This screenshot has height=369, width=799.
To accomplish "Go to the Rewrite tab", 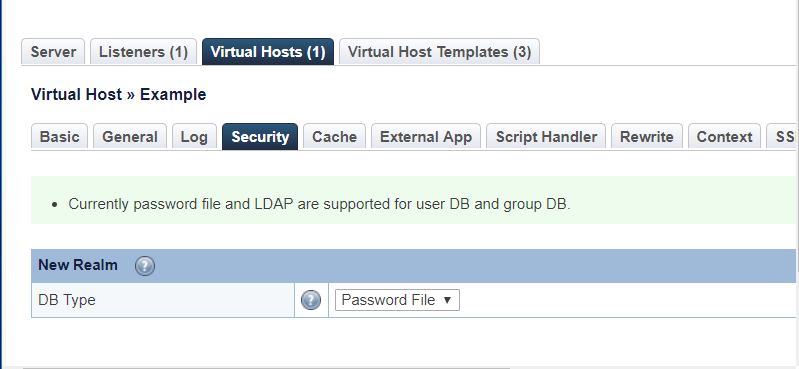I will 647,137.
